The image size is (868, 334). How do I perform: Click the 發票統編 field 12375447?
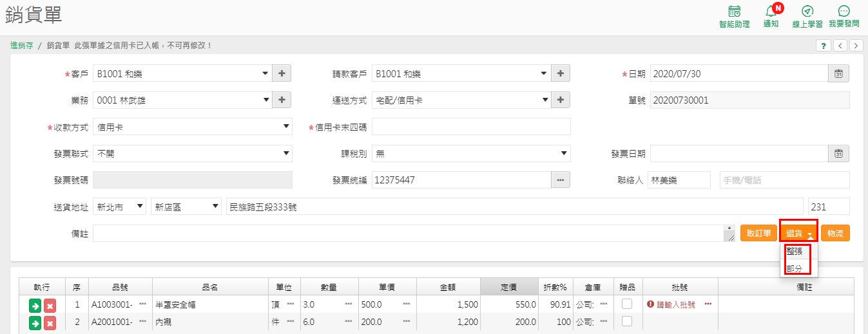461,180
